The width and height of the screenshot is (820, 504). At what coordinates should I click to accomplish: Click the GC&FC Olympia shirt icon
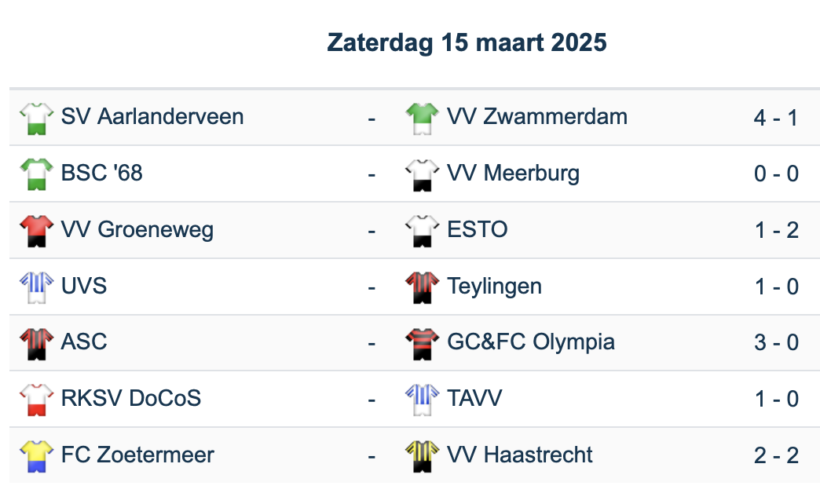[422, 343]
